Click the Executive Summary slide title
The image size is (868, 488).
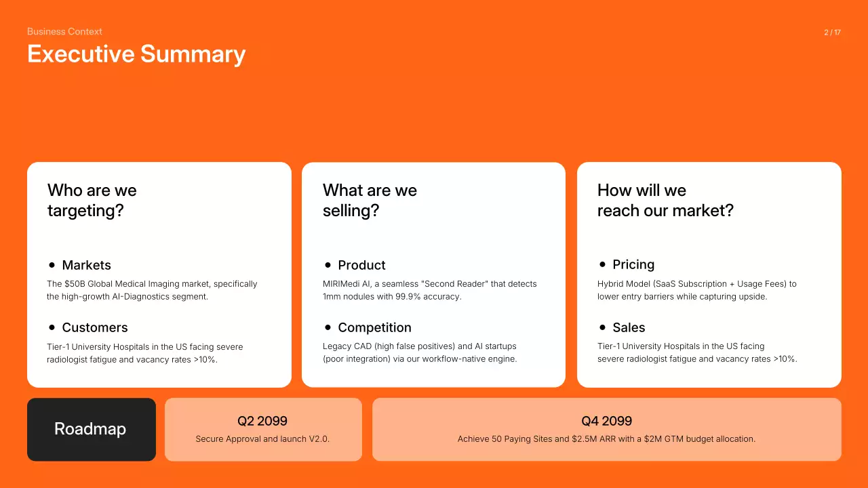pos(136,54)
